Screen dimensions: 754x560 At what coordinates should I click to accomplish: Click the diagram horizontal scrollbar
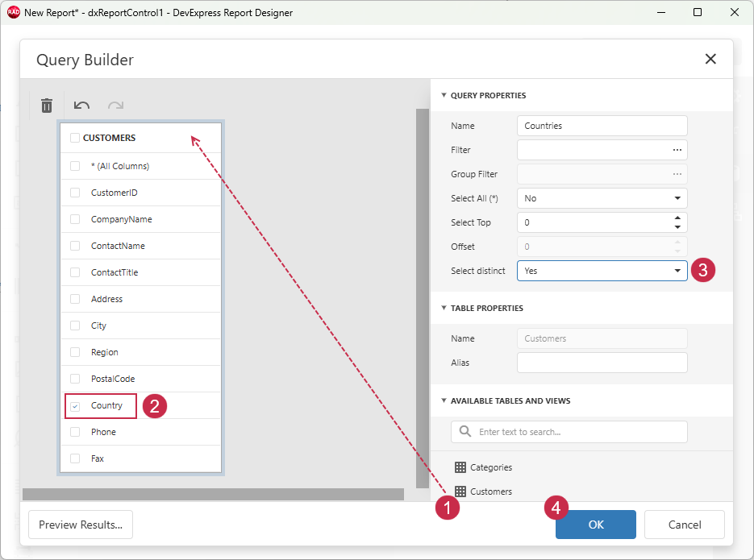point(213,494)
